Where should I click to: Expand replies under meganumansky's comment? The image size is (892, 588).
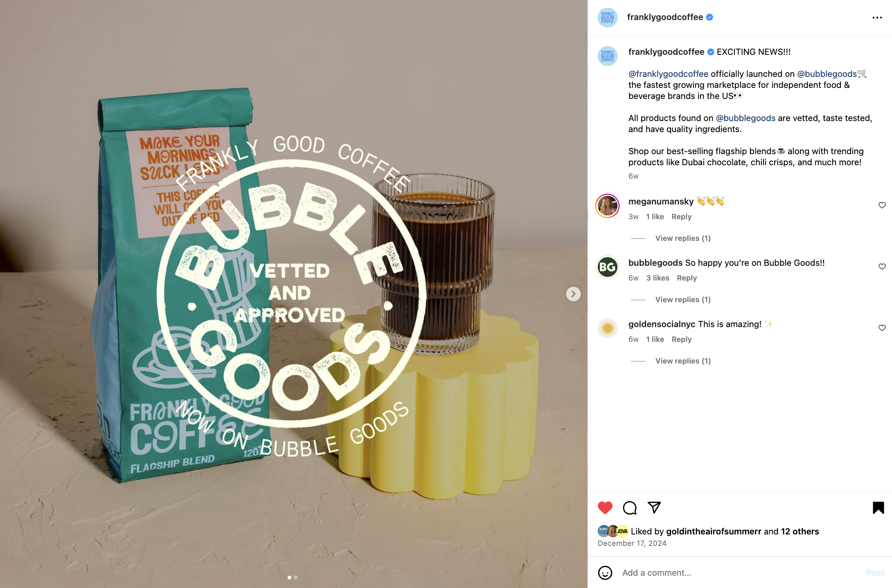(x=683, y=238)
